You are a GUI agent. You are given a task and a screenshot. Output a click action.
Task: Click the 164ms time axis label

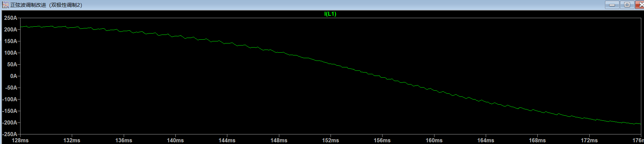[x=486, y=140]
